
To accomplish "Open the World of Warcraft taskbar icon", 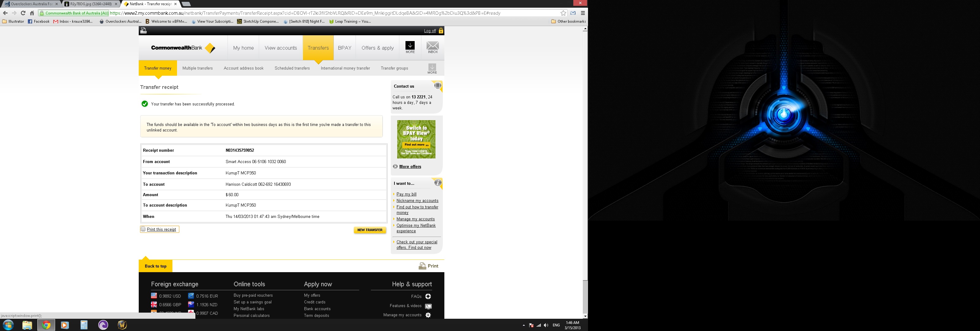I will [x=122, y=325].
